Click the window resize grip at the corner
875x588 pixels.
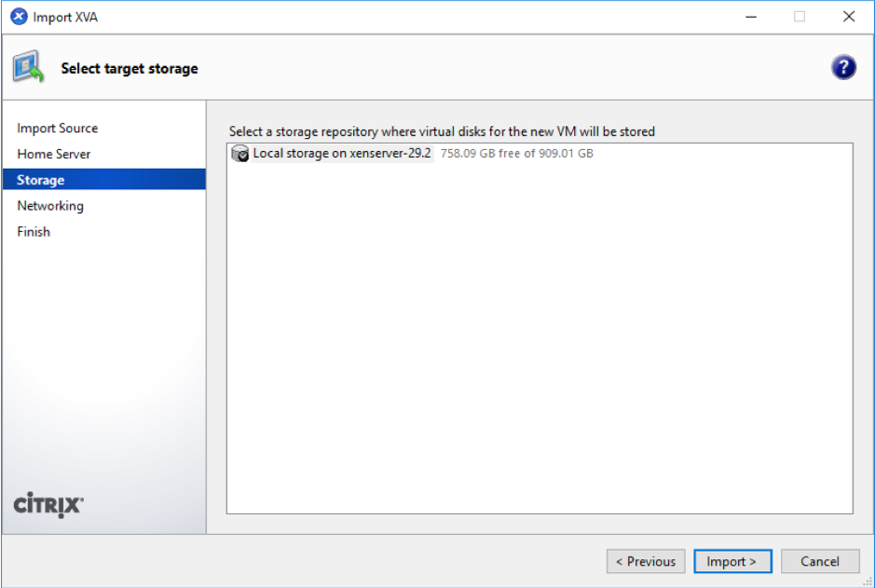click(868, 581)
